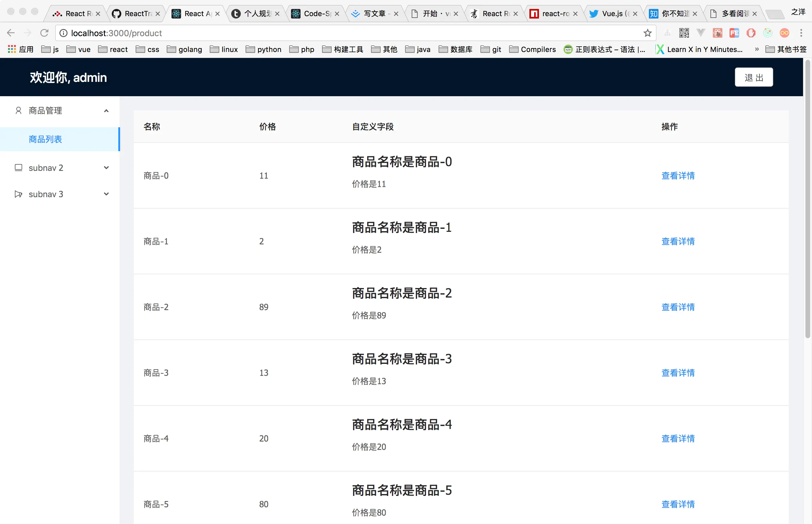This screenshot has width=812, height=524.
Task: Click the user icon beside 商品管理
Action: click(18, 111)
